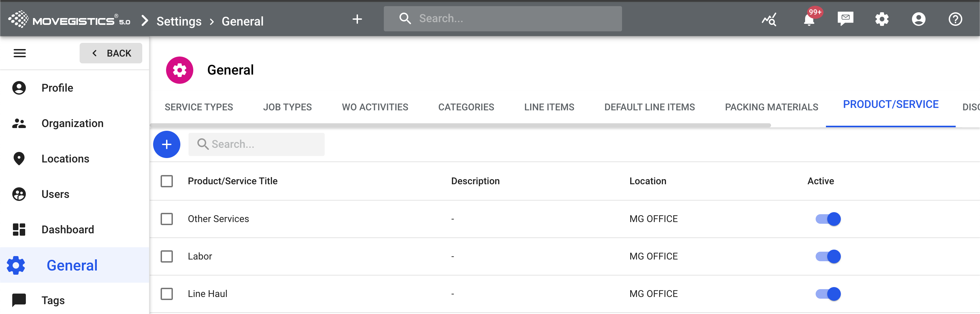This screenshot has width=980, height=314.
Task: Open the messages chat icon
Action: 845,19
